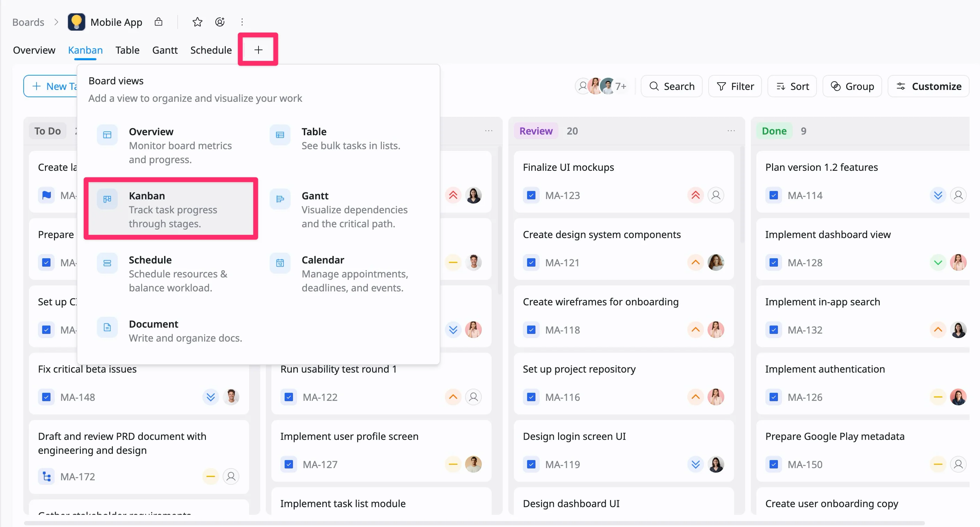The height and width of the screenshot is (527, 980).
Task: Open the Group dropdown
Action: click(852, 86)
